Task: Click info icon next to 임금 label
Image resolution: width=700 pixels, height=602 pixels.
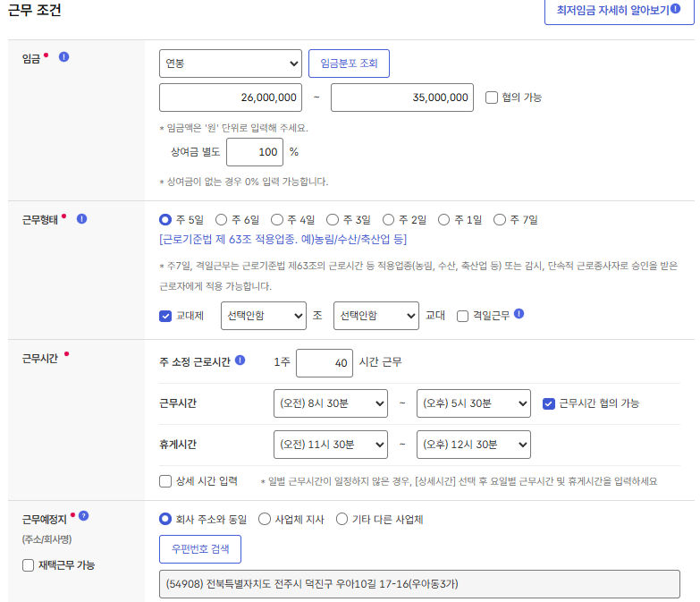Action: (x=64, y=57)
